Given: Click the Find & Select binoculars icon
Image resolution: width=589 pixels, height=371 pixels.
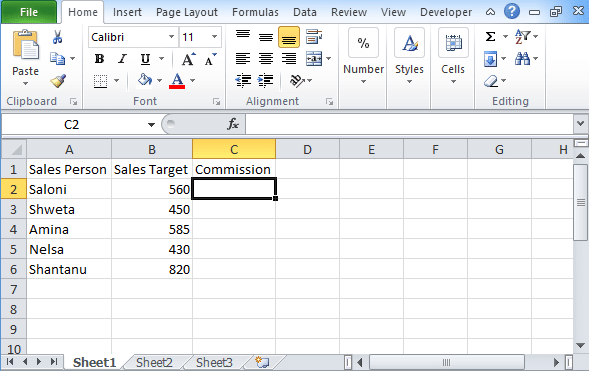Looking at the screenshot, I should [x=522, y=59].
